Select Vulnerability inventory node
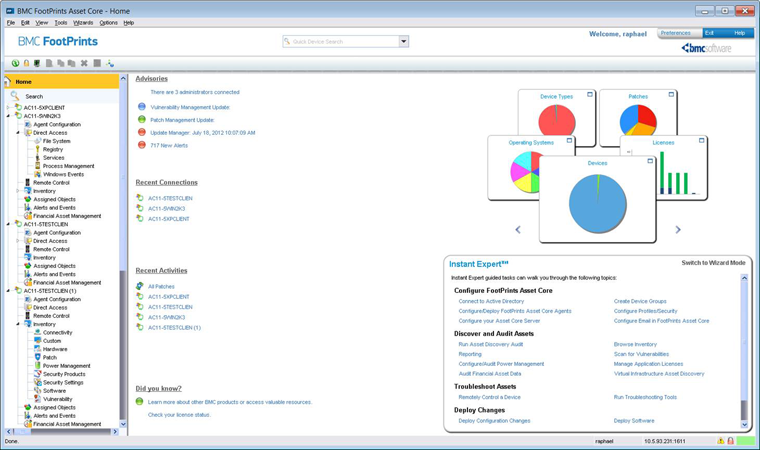The width and height of the screenshot is (760, 450). click(x=57, y=399)
